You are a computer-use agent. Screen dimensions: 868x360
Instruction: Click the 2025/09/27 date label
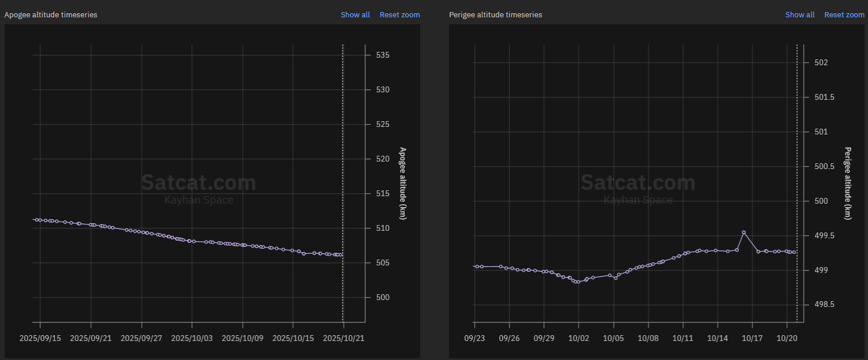pyautogui.click(x=141, y=338)
